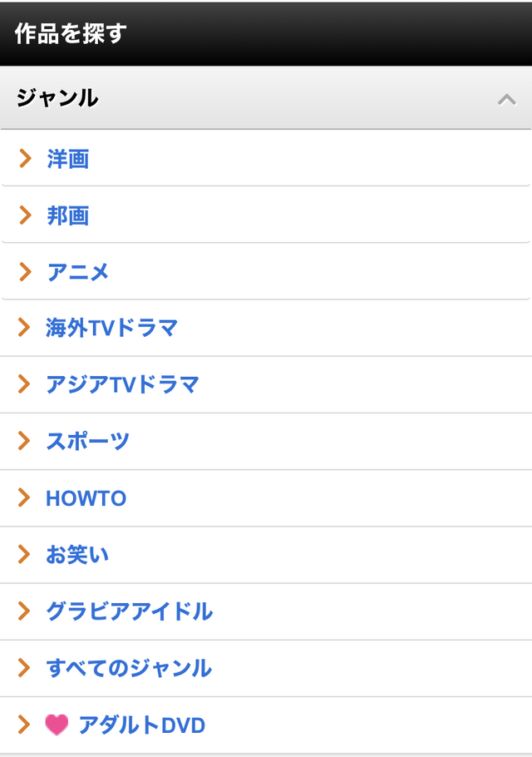The height and width of the screenshot is (757, 532).
Task: Open 海外TVドラマ category
Action: pos(112,329)
